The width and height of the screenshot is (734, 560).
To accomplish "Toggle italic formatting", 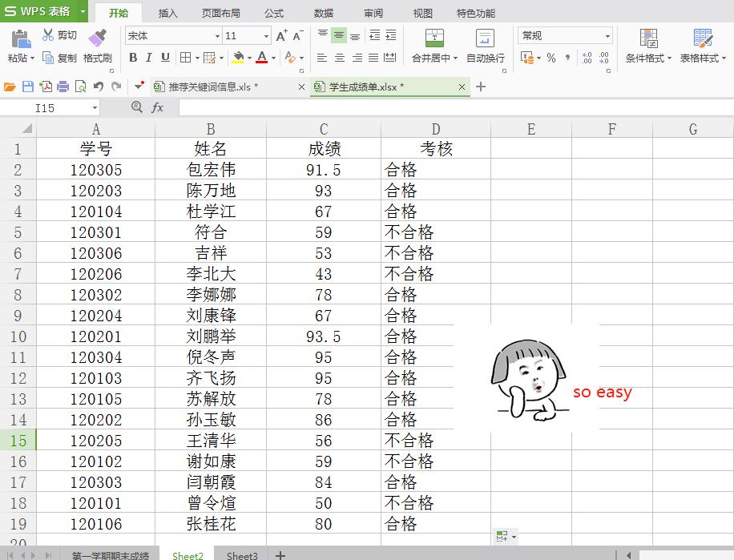I will pyautogui.click(x=149, y=58).
